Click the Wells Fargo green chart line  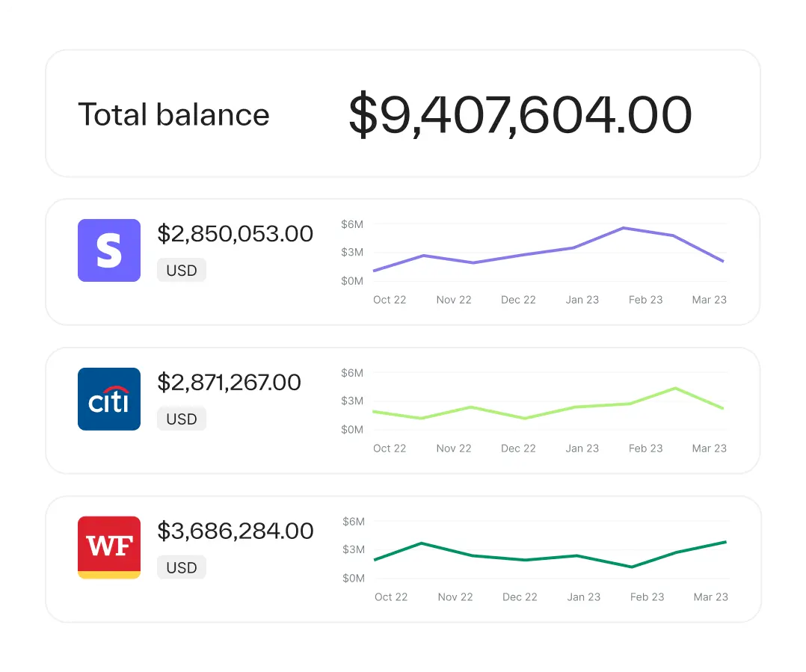tap(523, 557)
